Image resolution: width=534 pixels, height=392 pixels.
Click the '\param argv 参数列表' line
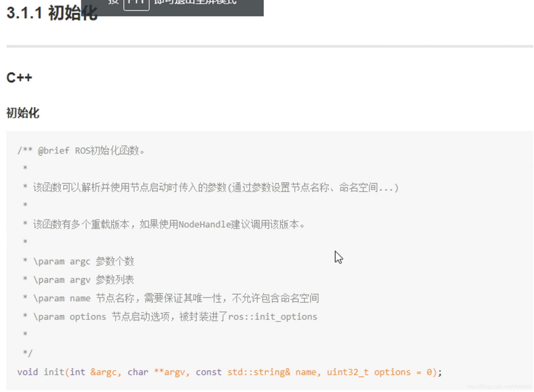78,279
